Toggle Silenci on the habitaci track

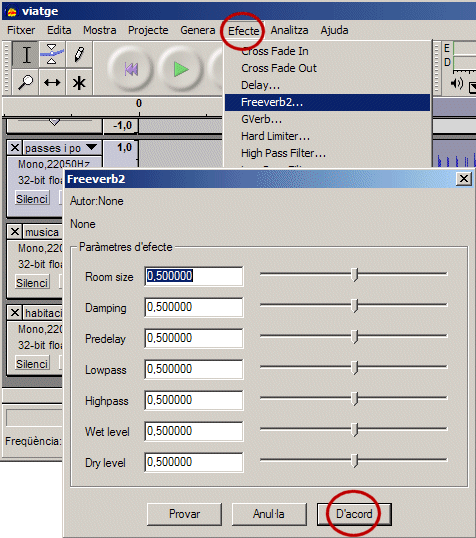[x=32, y=364]
